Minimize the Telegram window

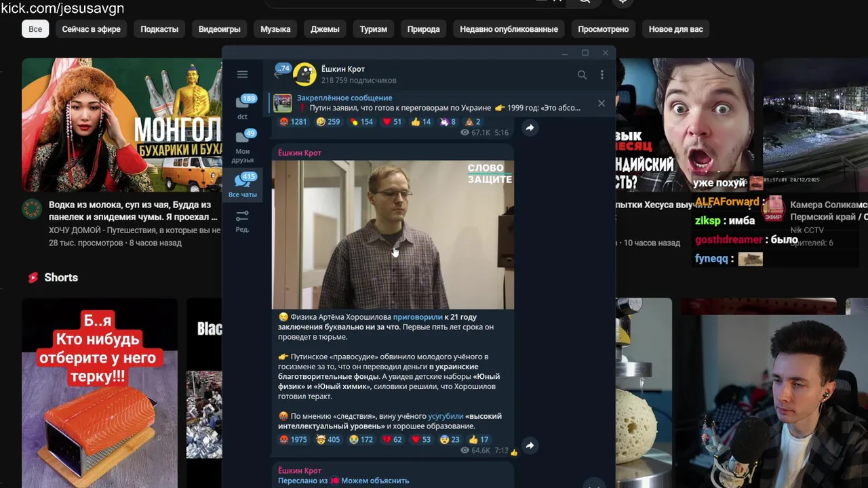coord(564,53)
